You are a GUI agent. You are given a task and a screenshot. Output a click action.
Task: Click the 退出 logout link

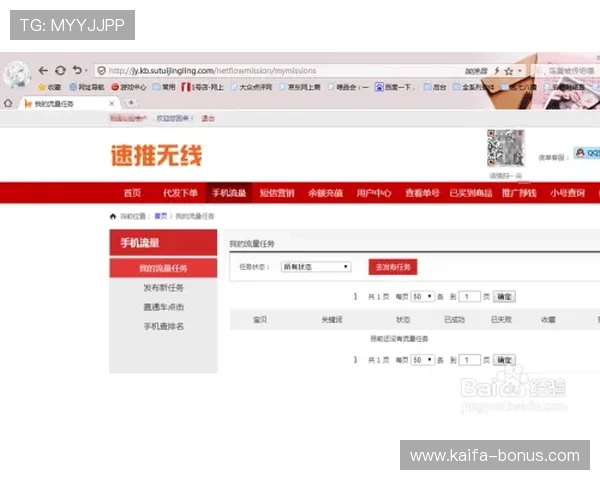pos(208,119)
